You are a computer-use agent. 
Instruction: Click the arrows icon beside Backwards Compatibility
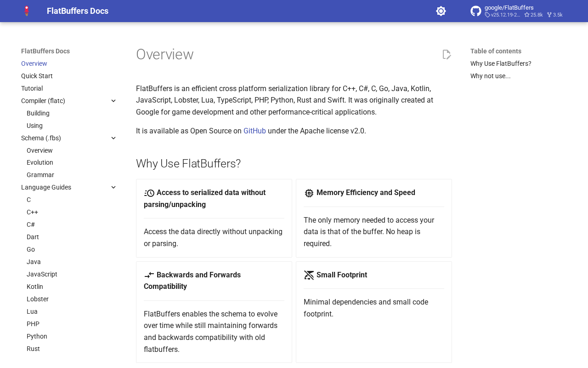(149, 276)
